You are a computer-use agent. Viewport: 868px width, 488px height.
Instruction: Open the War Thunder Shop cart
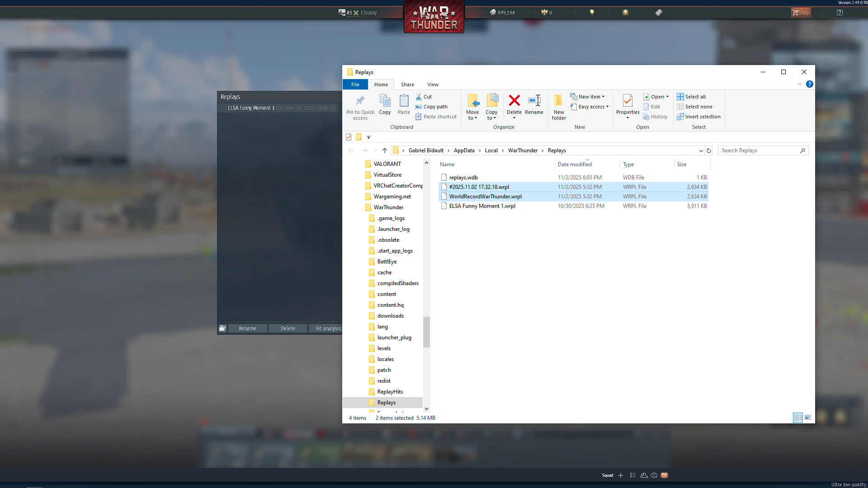pos(801,13)
